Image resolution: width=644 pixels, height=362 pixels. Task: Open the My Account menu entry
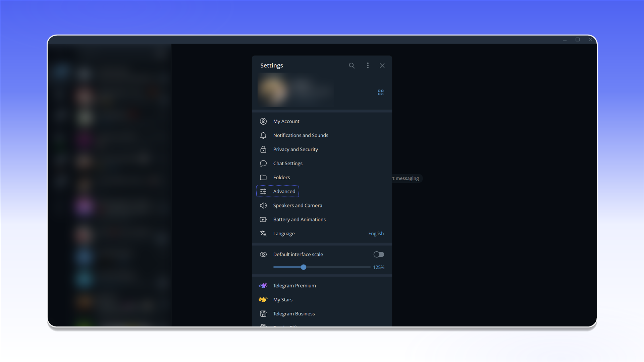pos(322,121)
